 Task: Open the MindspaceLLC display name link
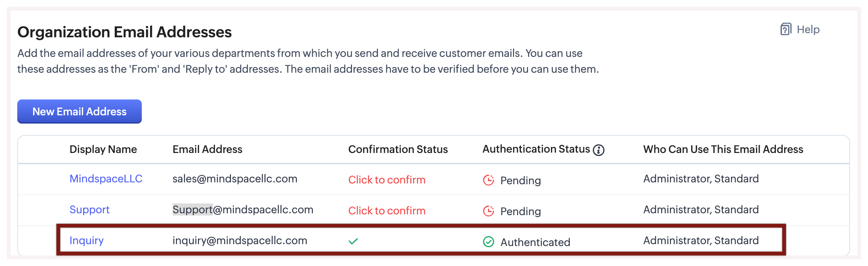pos(106,179)
